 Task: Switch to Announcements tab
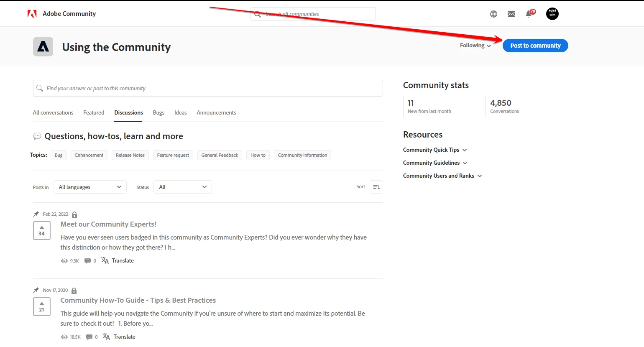216,112
